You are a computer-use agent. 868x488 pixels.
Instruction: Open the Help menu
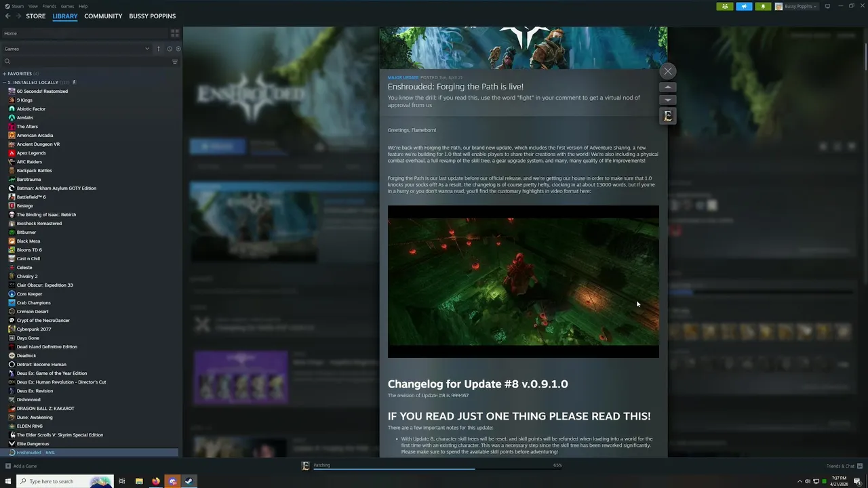[x=83, y=6]
